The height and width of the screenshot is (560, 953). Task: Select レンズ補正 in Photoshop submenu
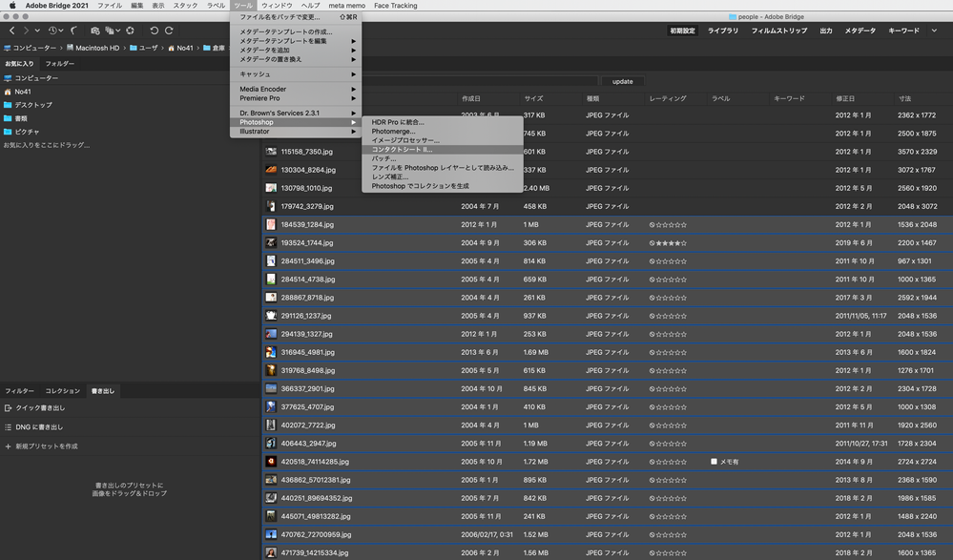pyautogui.click(x=443, y=176)
